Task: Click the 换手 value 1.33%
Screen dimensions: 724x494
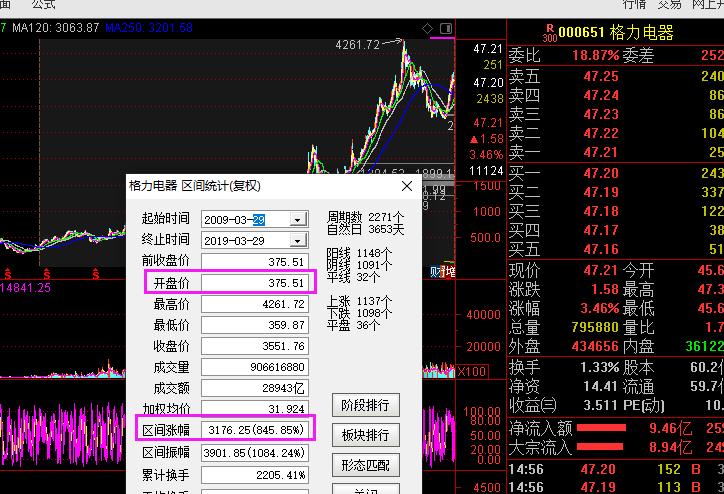Action: click(599, 367)
